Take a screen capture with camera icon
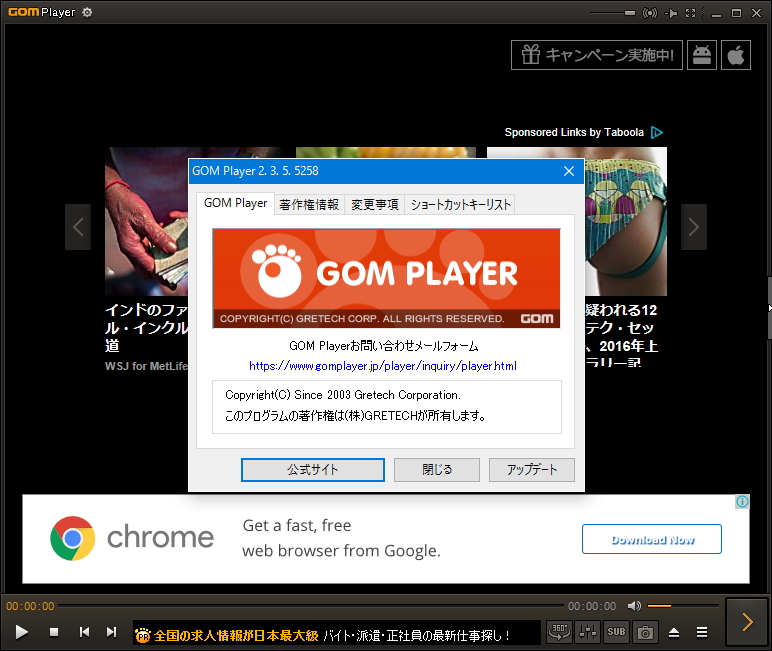Viewport: 772px width, 651px height. pos(645,632)
